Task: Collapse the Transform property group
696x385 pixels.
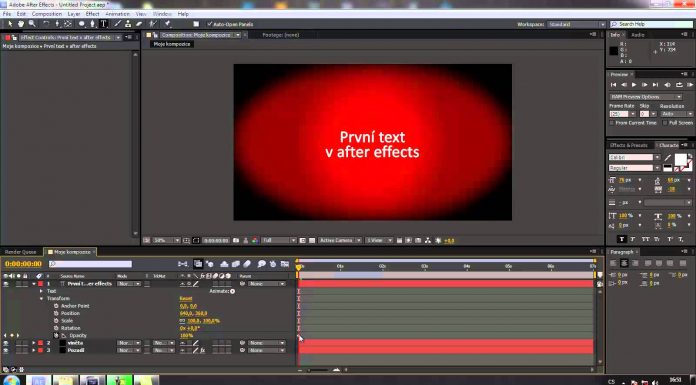Action: (x=41, y=298)
